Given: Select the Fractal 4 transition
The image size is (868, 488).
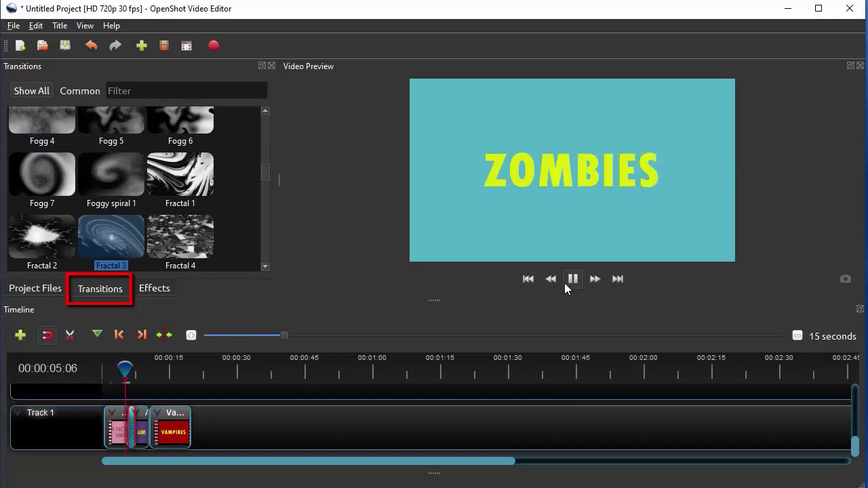Looking at the screenshot, I should click(180, 243).
